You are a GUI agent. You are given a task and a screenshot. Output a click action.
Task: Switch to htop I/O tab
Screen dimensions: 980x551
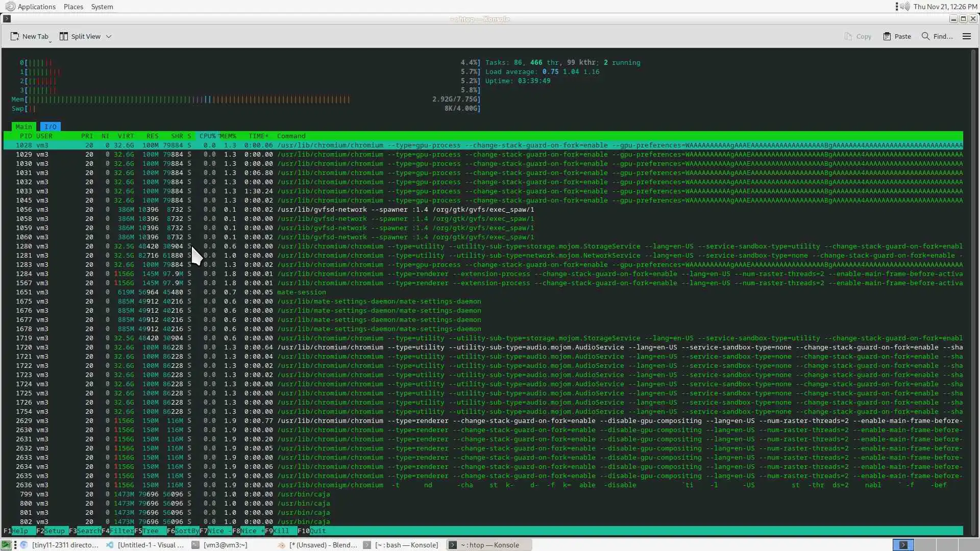click(50, 127)
